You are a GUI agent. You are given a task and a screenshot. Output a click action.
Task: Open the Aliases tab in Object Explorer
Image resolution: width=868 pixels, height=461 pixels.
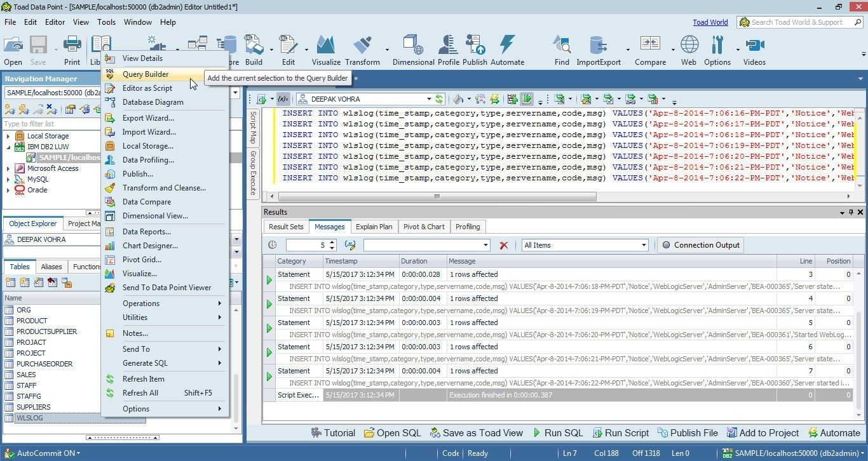51,267
